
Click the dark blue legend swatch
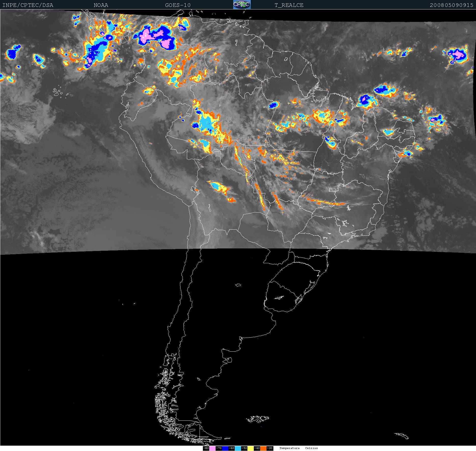tap(225, 448)
